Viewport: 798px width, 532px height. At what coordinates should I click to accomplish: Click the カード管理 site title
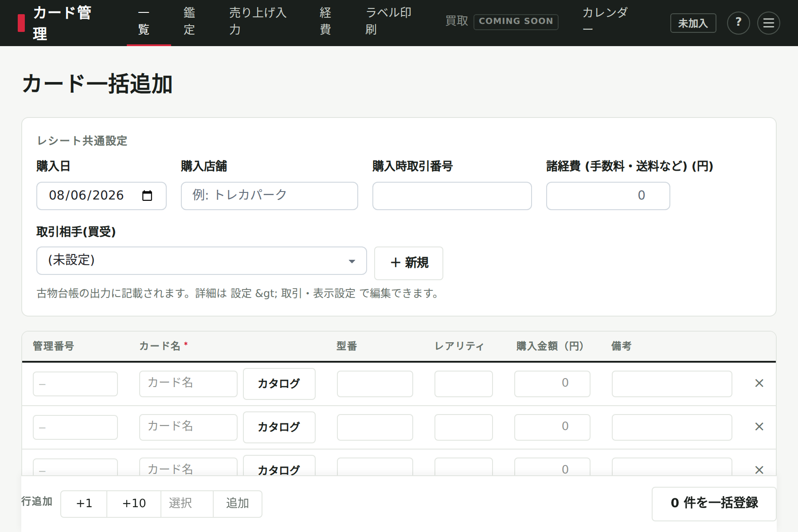coord(62,23)
